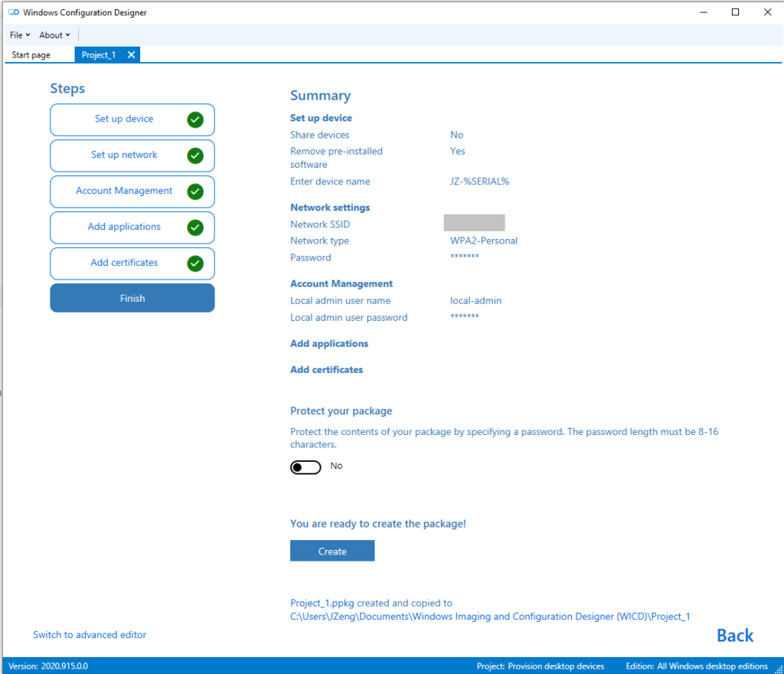The height and width of the screenshot is (674, 784).
Task: Click the masked Network SSID value
Action: [x=474, y=222]
